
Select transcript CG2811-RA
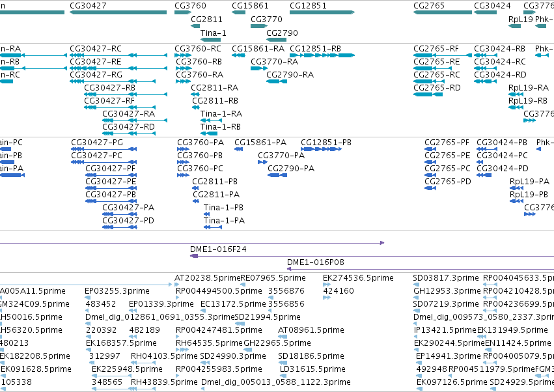pyautogui.click(x=195, y=94)
